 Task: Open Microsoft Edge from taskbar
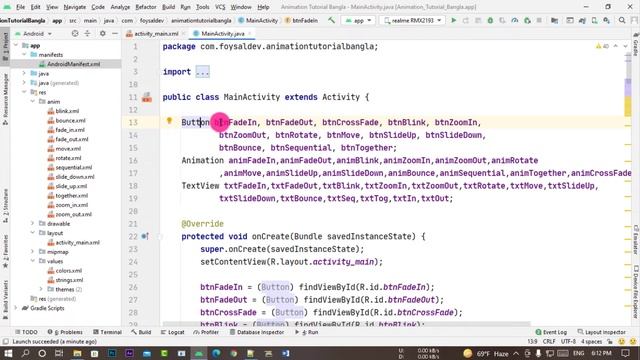216,353
